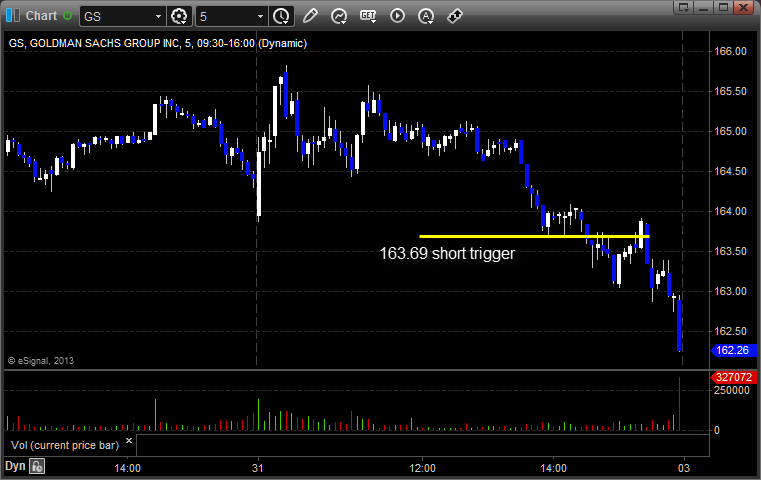Click the pop-out window icon in title bar
761x480 pixels.
click(x=684, y=7)
